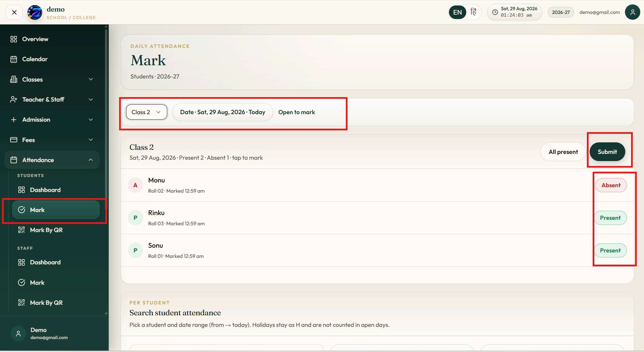This screenshot has width=644, height=352.
Task: Click Sonu's P status badge
Action: [135, 250]
